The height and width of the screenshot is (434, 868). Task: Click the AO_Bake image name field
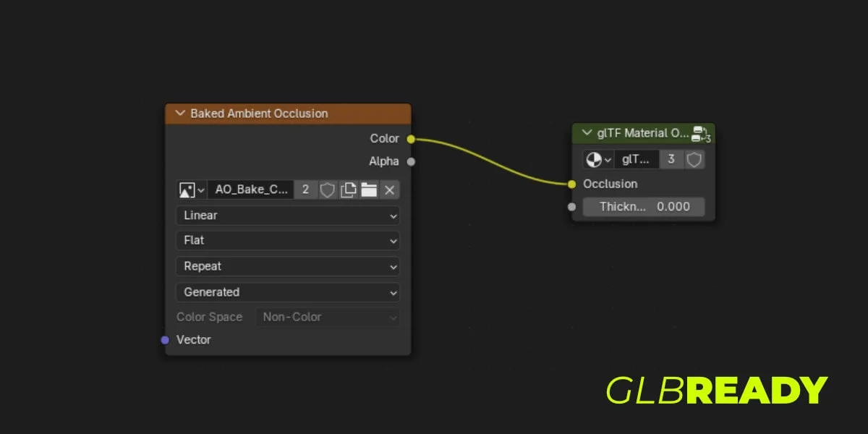pyautogui.click(x=251, y=190)
